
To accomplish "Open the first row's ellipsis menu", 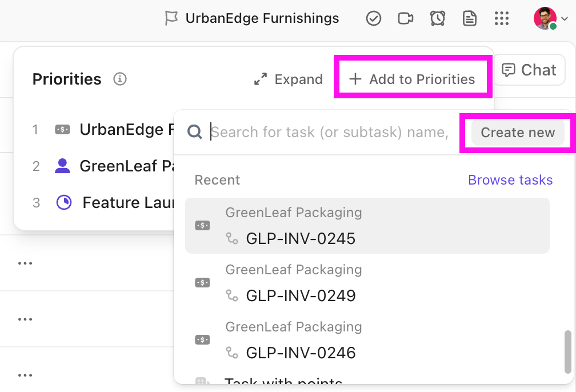I will click(25, 262).
